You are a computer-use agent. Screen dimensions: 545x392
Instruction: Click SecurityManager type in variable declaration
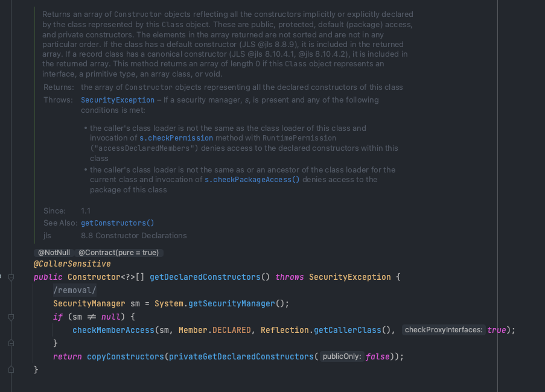coord(89,303)
